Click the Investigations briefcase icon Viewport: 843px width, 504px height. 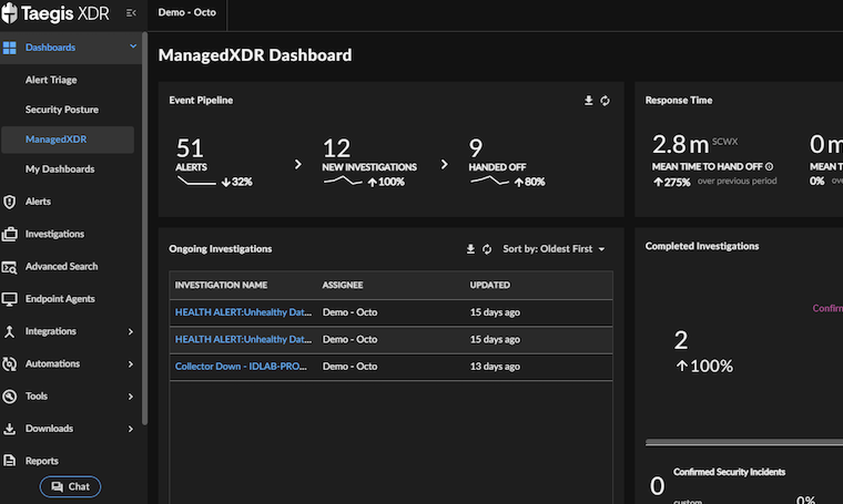(x=9, y=234)
